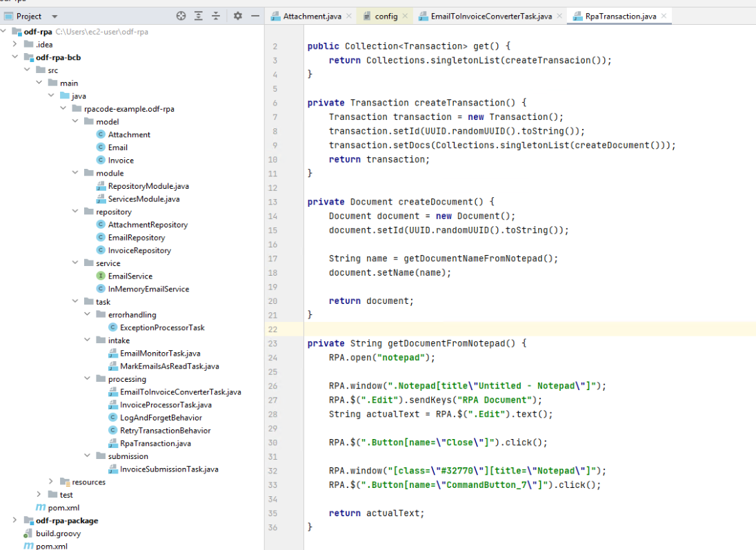Click the Email class icon in model
756x550 pixels.
click(x=101, y=147)
